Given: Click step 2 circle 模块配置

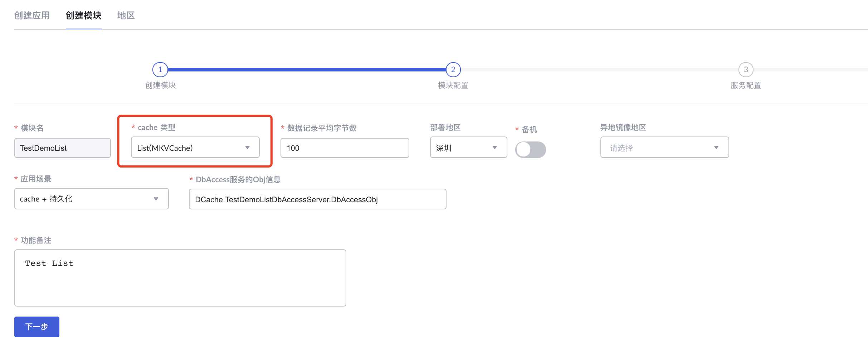Looking at the screenshot, I should [x=453, y=70].
